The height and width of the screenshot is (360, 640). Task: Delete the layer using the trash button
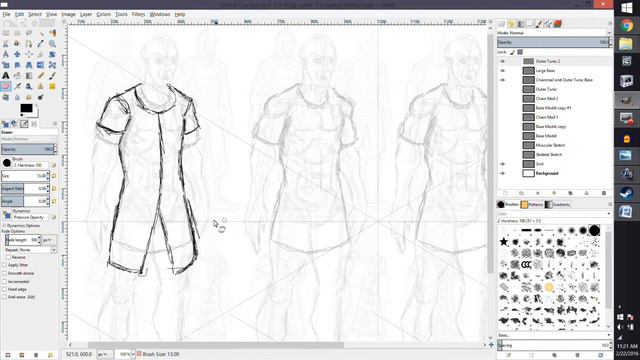604,193
